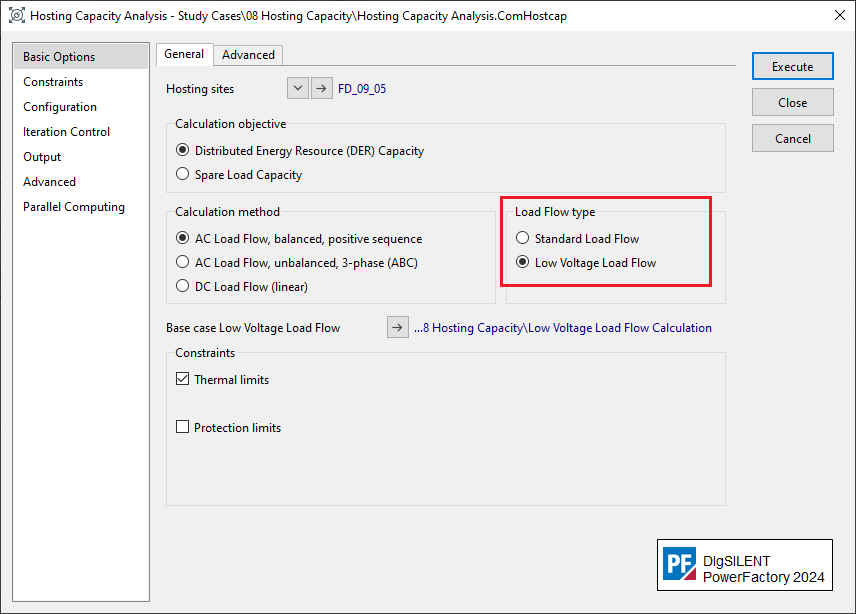
Task: Open the FD_09_05 hosting site link
Action: tap(362, 88)
